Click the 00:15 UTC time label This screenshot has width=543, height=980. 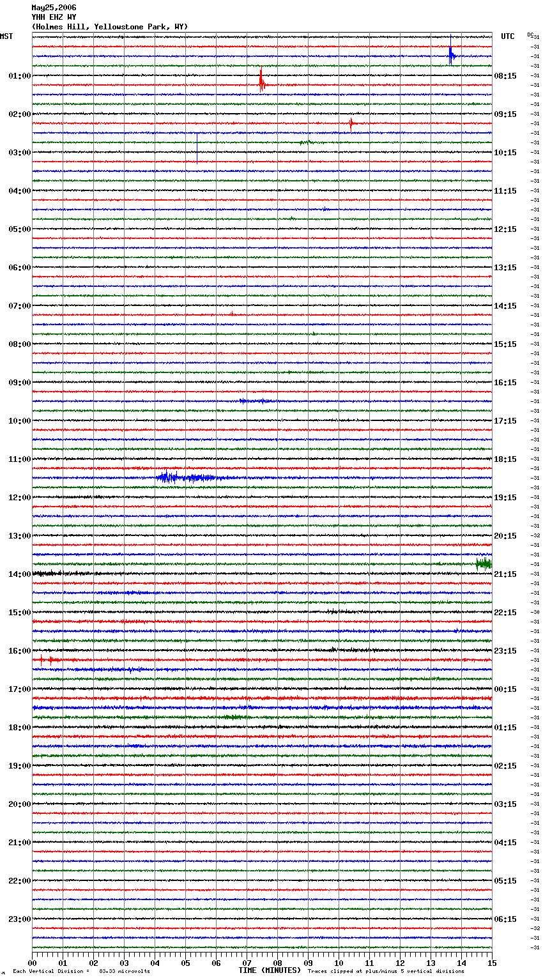coord(505,689)
